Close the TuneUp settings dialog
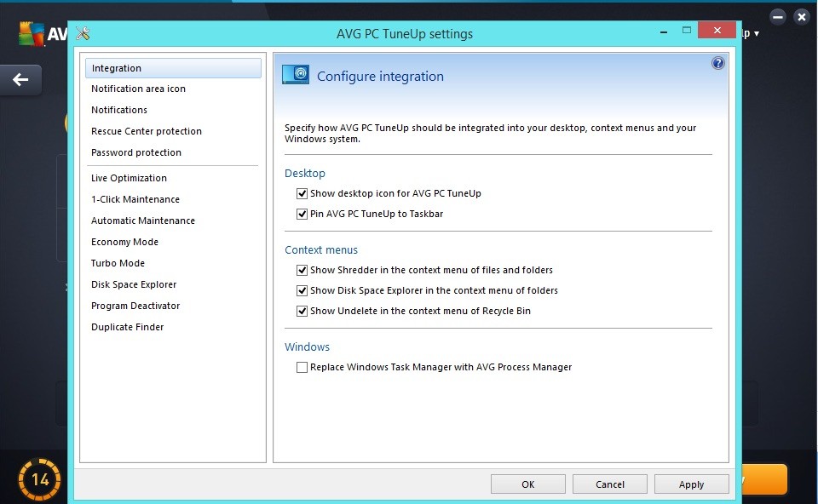The height and width of the screenshot is (504, 818). pyautogui.click(x=717, y=31)
